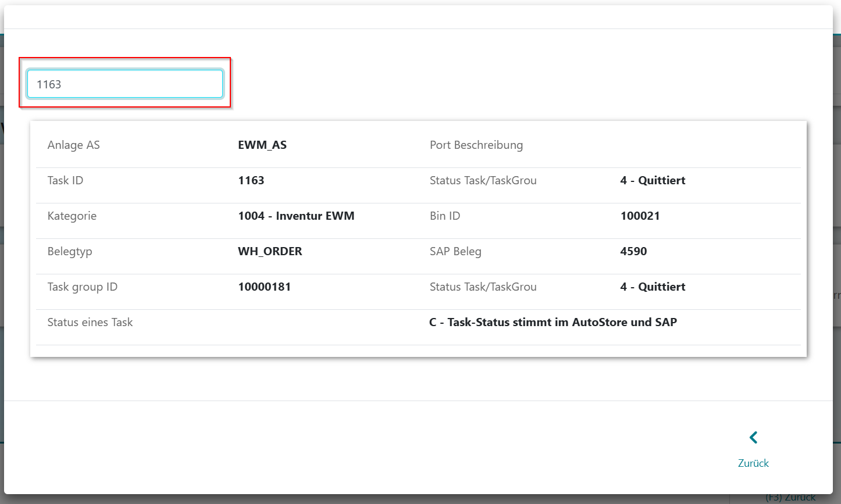The height and width of the screenshot is (504, 841).
Task: Click the Anlage AS label
Action: tap(73, 145)
